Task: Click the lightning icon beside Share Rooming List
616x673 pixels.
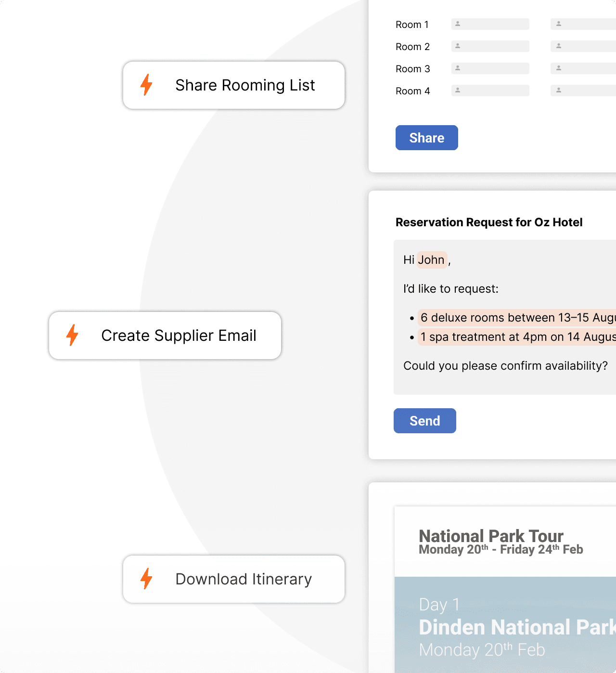Action: pyautogui.click(x=146, y=85)
